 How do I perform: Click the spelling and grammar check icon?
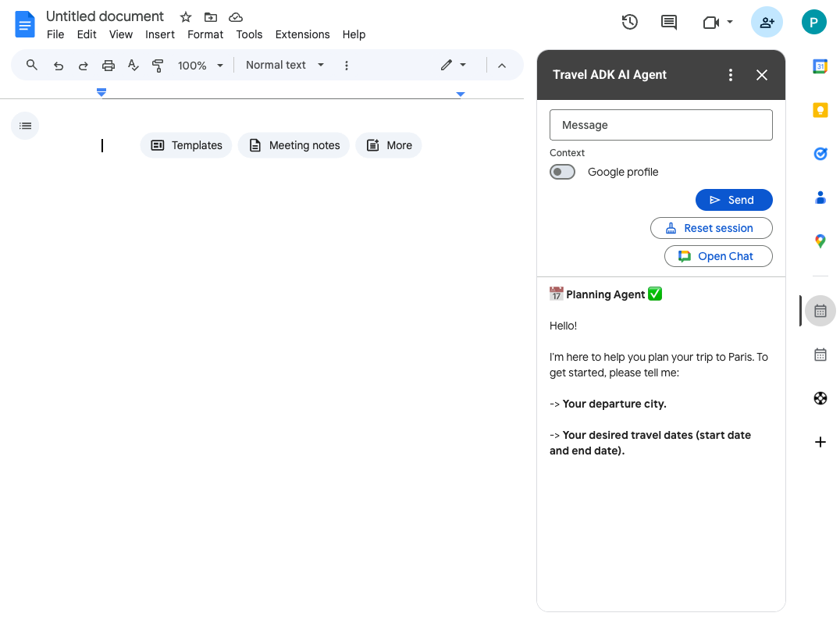coord(133,66)
